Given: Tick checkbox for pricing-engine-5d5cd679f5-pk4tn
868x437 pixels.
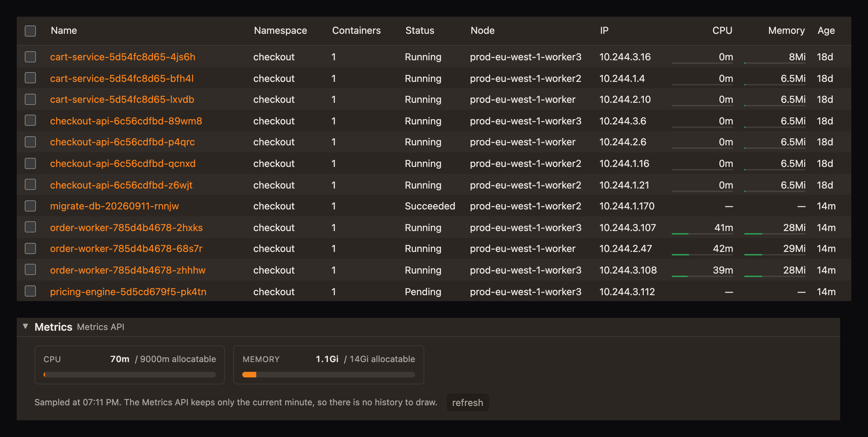Looking at the screenshot, I should 30,291.
